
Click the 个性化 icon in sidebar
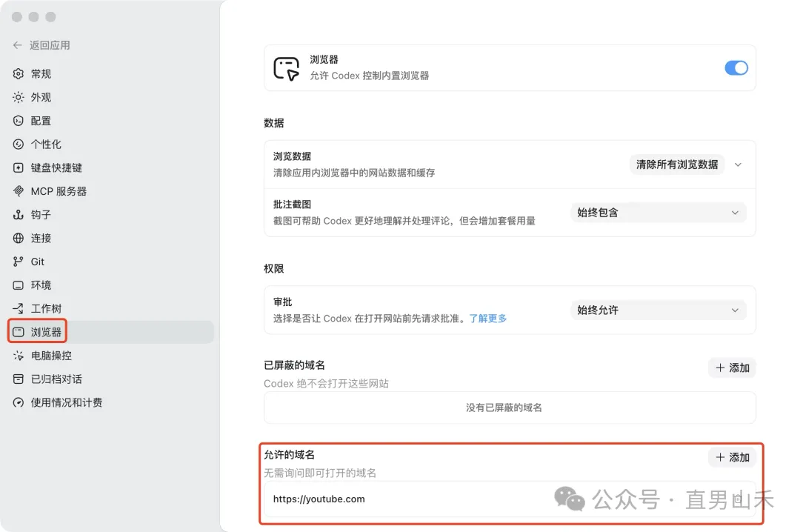(19, 144)
